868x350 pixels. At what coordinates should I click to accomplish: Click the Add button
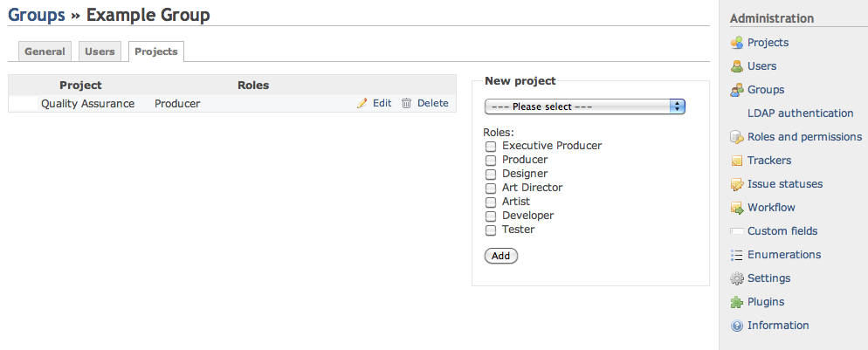coord(501,256)
